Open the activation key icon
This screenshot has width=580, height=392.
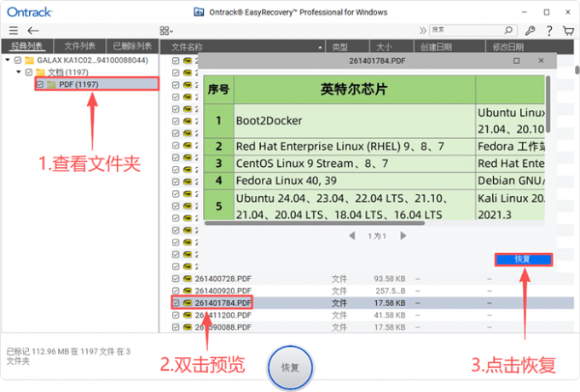[x=530, y=31]
